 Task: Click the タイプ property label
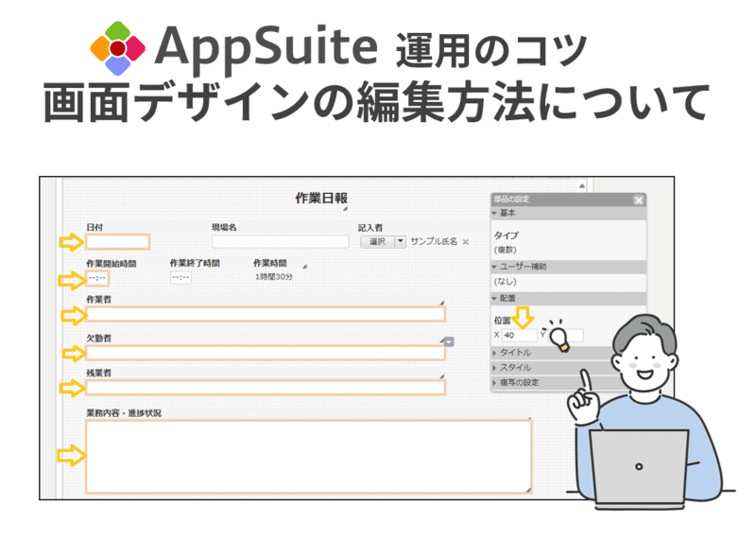507,235
